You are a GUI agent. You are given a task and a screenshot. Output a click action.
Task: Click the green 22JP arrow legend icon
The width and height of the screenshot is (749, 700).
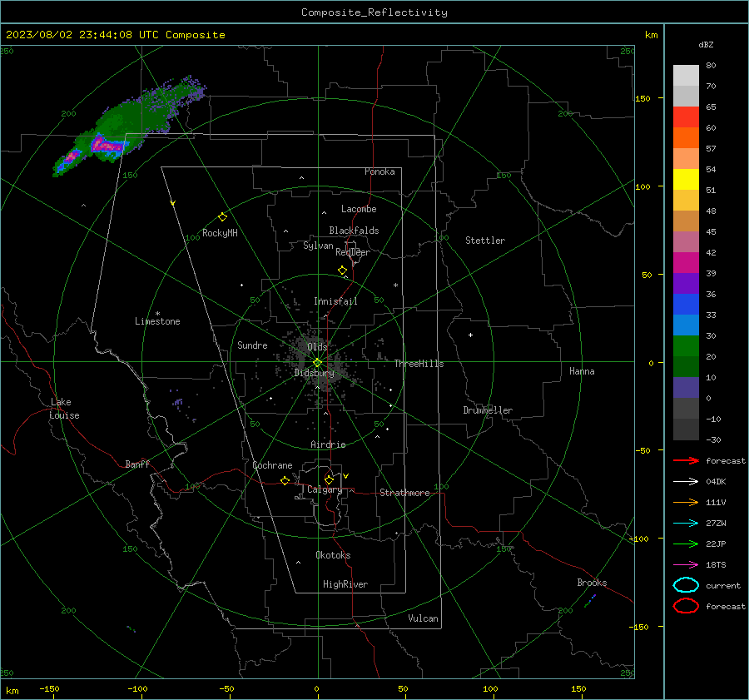coord(686,544)
